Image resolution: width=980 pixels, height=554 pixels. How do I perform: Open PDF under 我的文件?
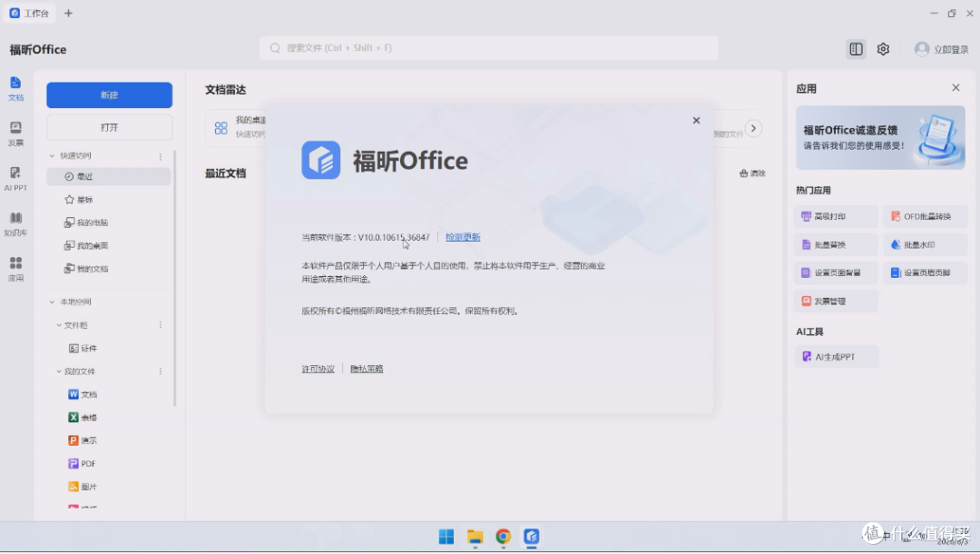(x=82, y=463)
